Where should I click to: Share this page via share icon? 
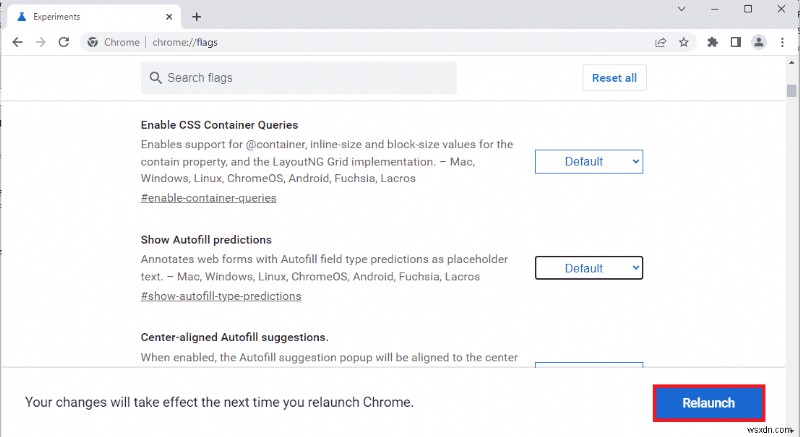[x=661, y=42]
